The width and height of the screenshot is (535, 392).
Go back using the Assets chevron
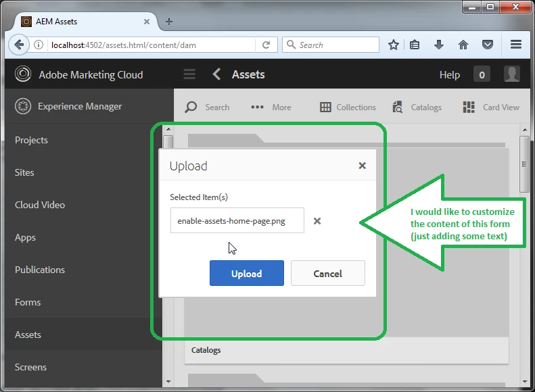216,74
